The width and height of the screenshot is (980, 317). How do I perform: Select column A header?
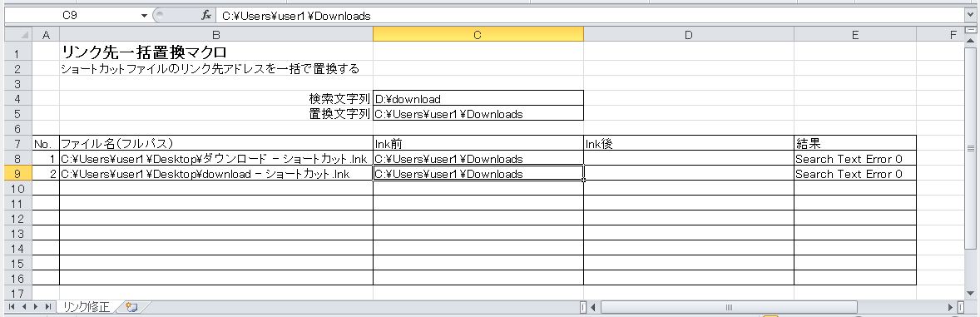click(x=46, y=35)
